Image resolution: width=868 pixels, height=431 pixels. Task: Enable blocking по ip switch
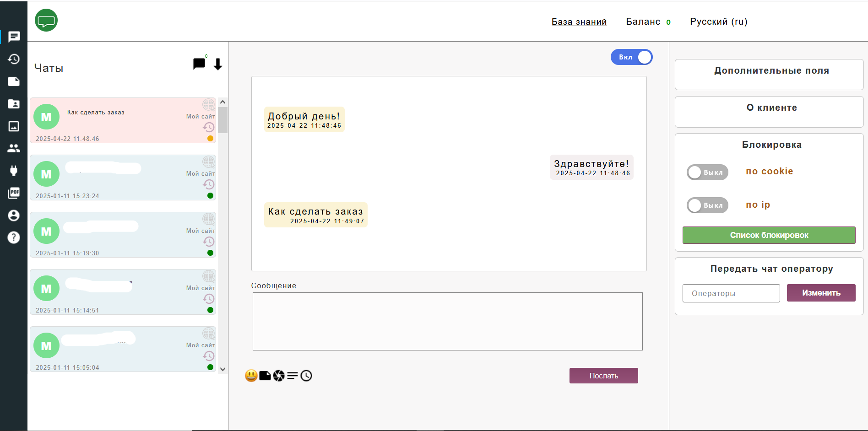(707, 205)
